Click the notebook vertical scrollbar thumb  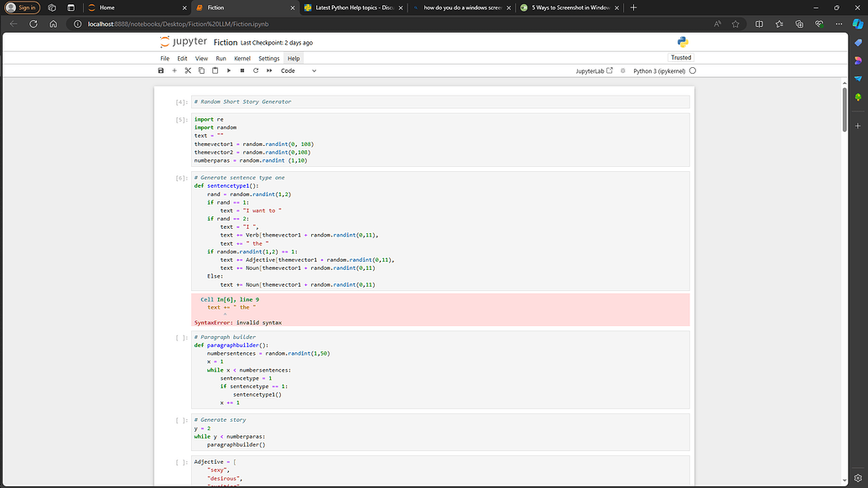pos(845,110)
